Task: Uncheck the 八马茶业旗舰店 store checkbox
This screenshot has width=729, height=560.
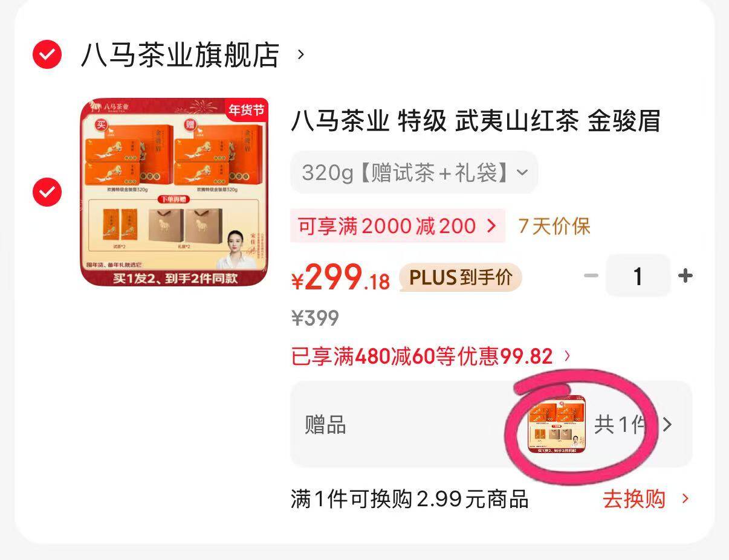Action: pyautogui.click(x=47, y=55)
